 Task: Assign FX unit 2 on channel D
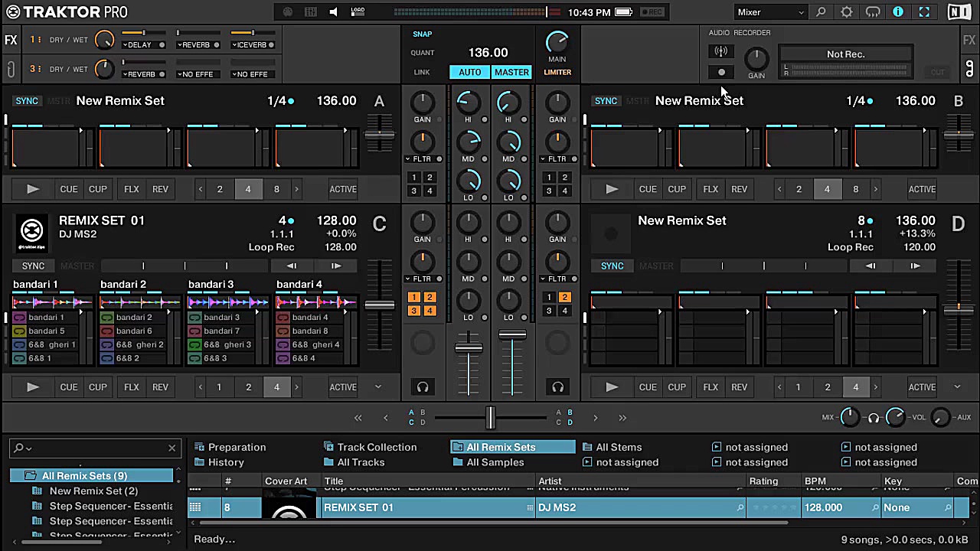point(564,297)
